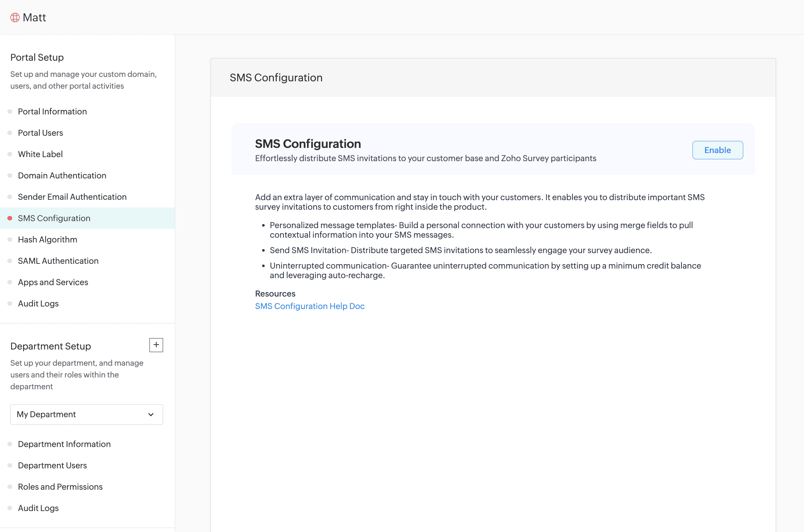The height and width of the screenshot is (532, 804).
Task: Select White Label in sidebar
Action: click(x=40, y=154)
